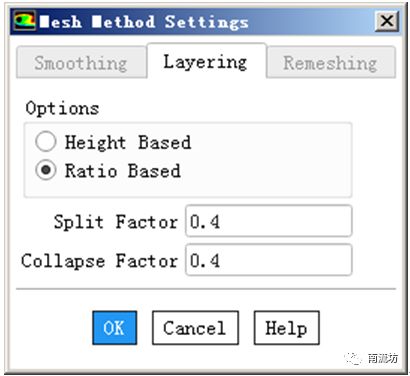Viewport: 410px width, 376px height.
Task: Enable the Height Based radio button circle
Action: pos(46,141)
